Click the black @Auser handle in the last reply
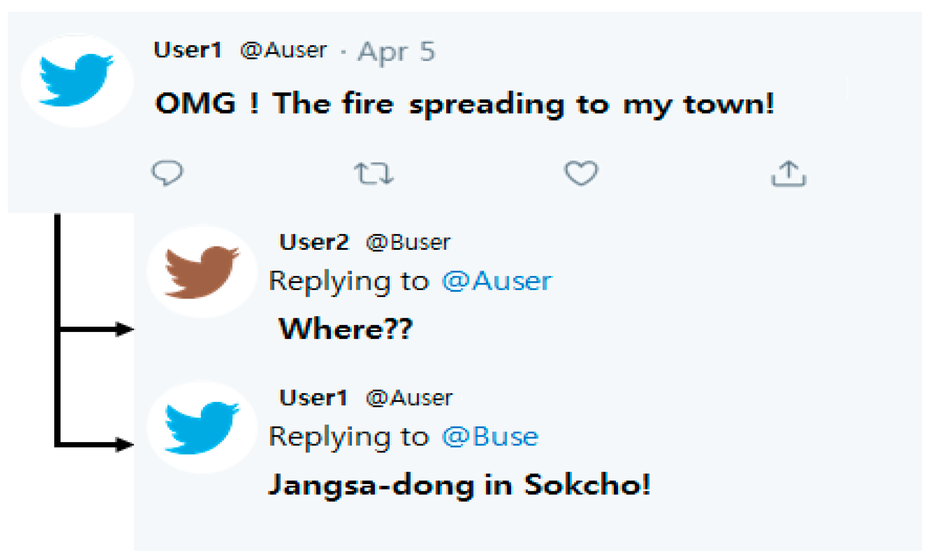This screenshot has width=931, height=560. click(409, 398)
